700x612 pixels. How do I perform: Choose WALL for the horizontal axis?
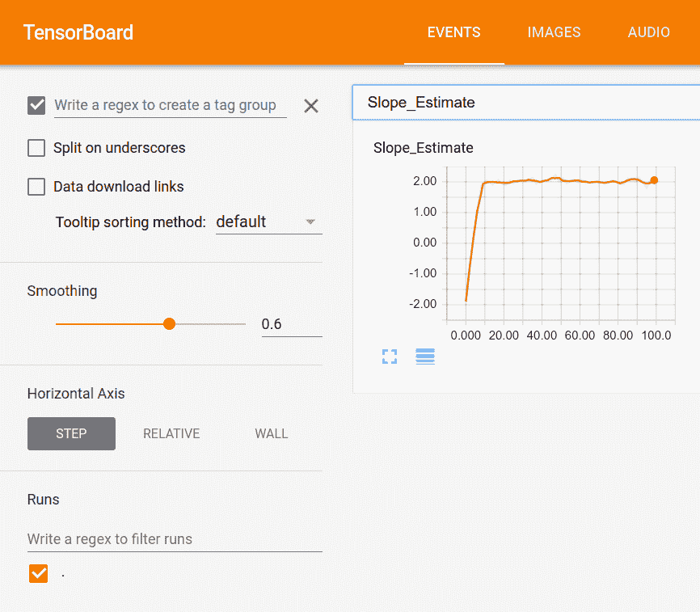pos(271,433)
